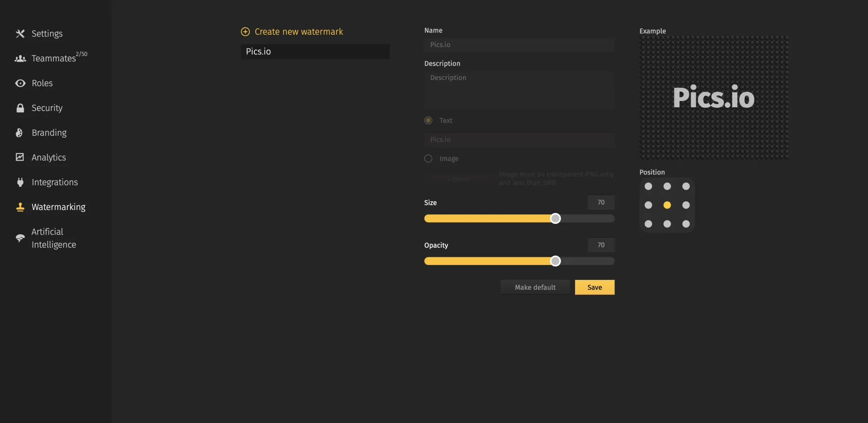Click the Make default button

click(x=535, y=287)
